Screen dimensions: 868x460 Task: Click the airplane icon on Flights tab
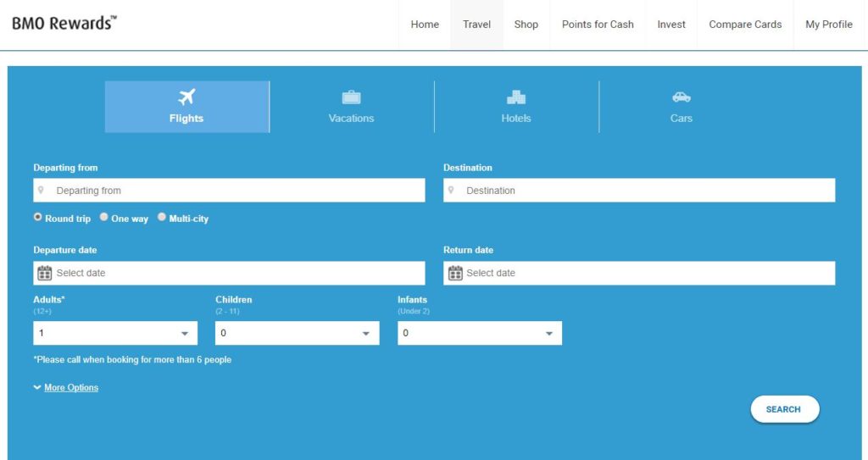pos(186,97)
